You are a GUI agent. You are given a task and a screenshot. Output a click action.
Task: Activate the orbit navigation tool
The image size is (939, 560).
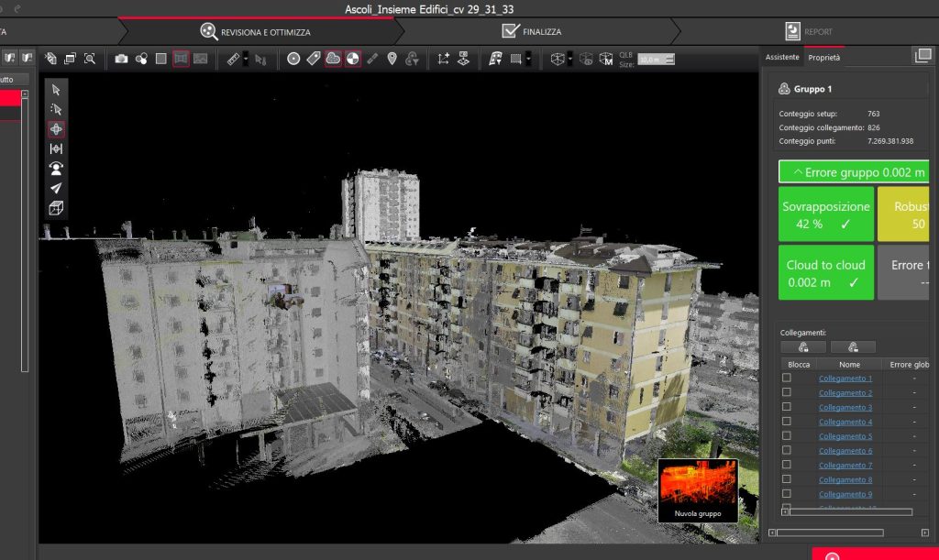click(56, 129)
